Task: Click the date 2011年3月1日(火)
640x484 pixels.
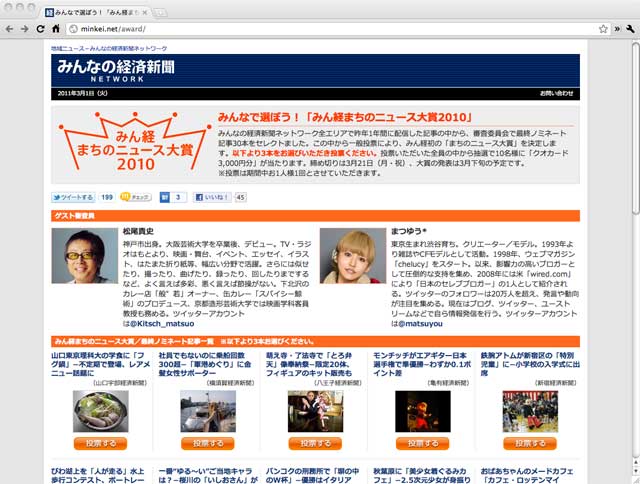Action: (x=82, y=93)
